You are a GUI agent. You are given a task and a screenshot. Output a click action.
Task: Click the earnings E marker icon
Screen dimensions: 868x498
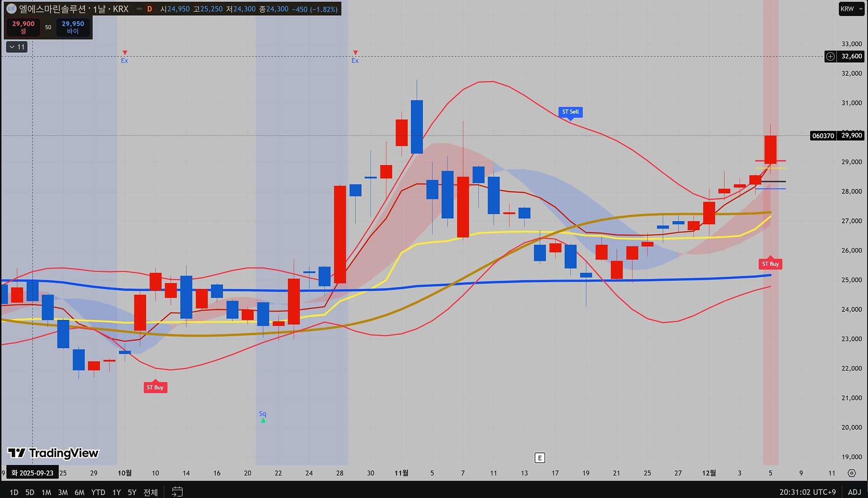539,458
